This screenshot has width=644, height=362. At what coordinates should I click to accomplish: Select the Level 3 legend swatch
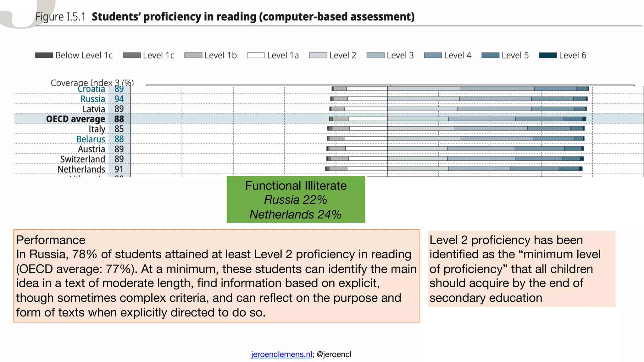pyautogui.click(x=375, y=55)
